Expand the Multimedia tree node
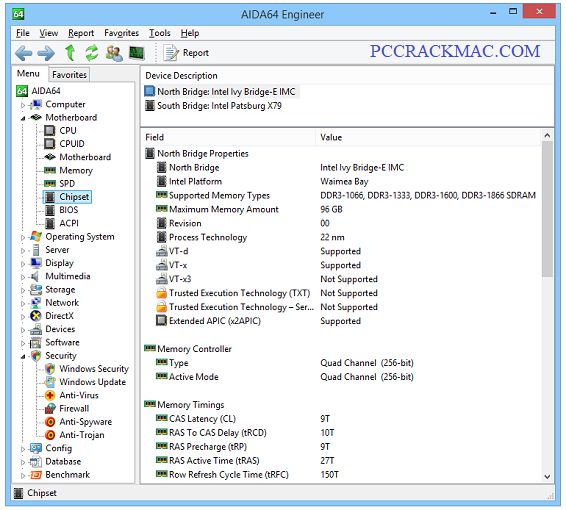The width and height of the screenshot is (566, 510). point(22,277)
